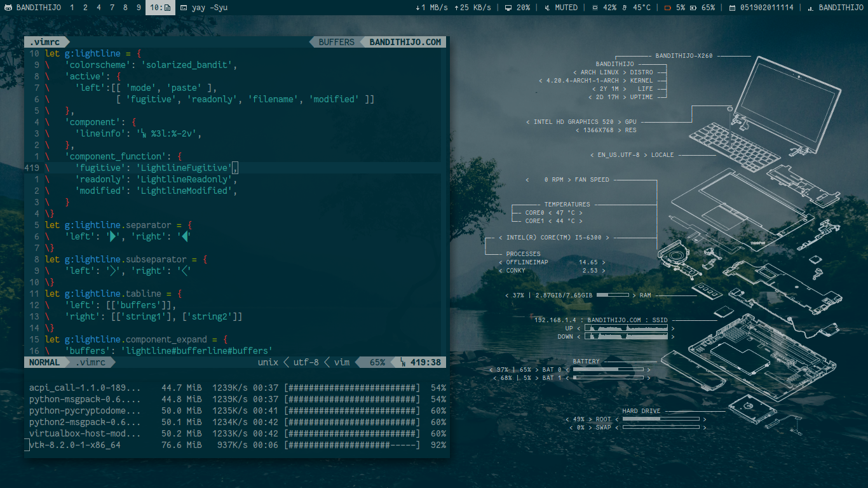Click the CPU usage chip icon
This screenshot has height=488, width=868.
click(595, 8)
